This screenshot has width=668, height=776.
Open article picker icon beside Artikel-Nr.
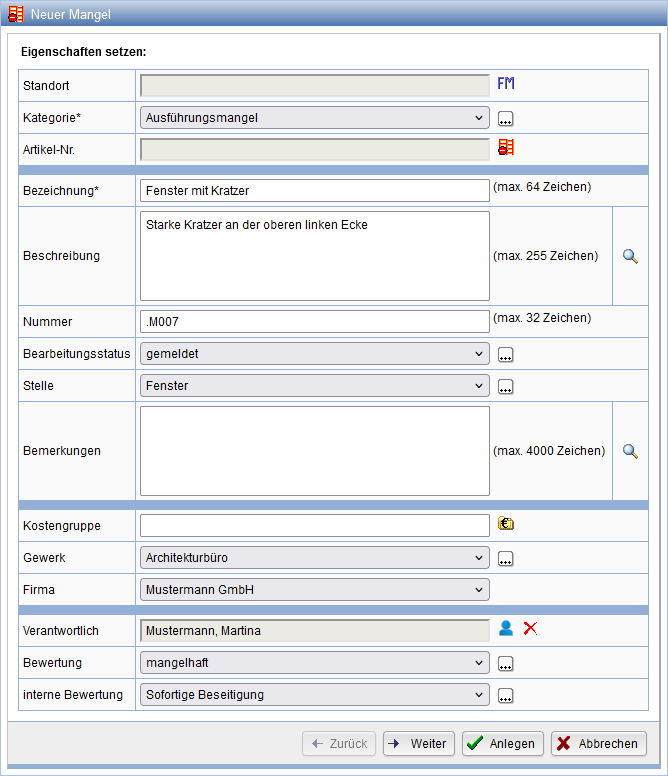(506, 148)
